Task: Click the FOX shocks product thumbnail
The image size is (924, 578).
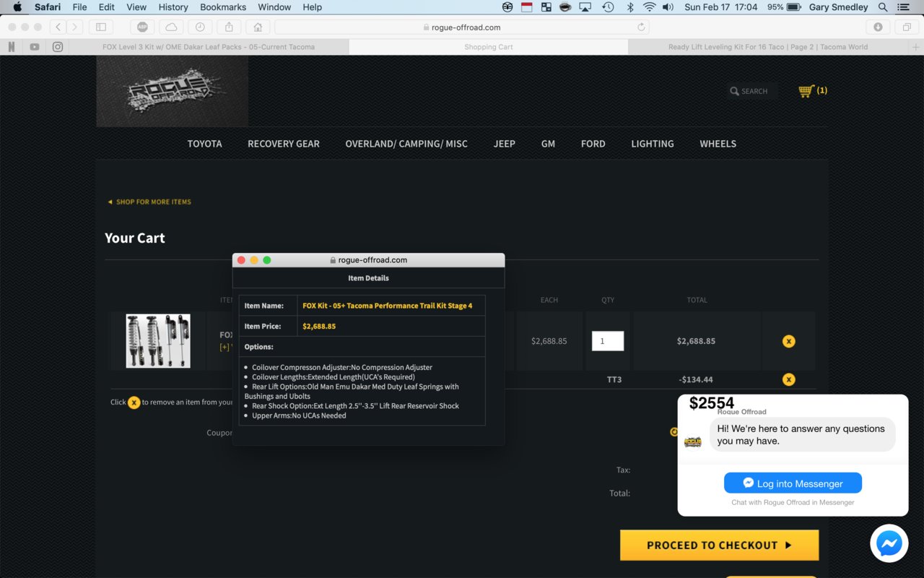Action: pyautogui.click(x=158, y=341)
